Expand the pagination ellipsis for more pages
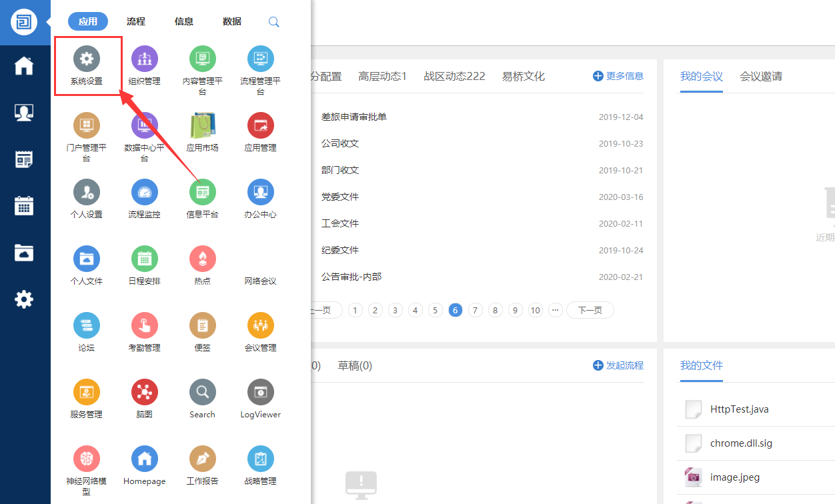This screenshot has height=504, width=835. 556,310
